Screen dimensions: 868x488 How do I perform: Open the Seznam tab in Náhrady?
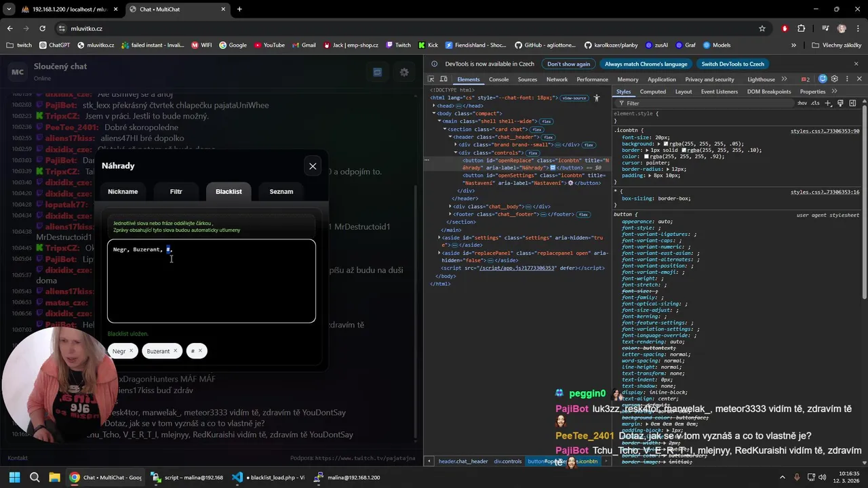pyautogui.click(x=281, y=192)
